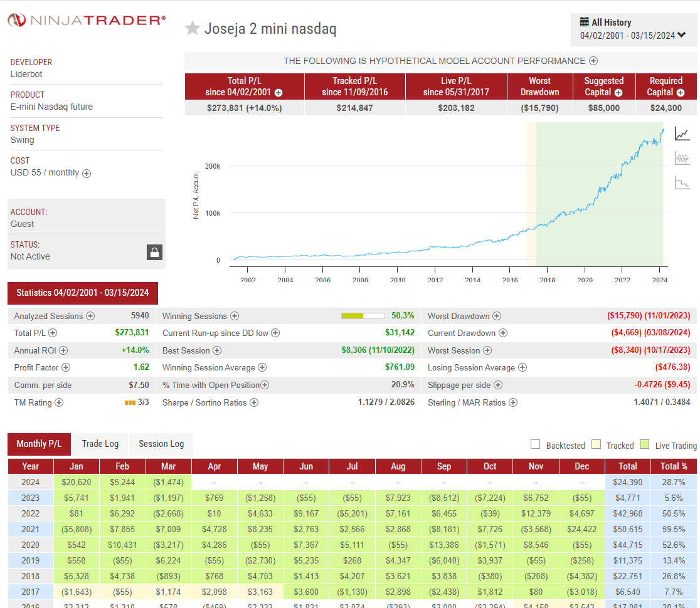Click the Year column header
This screenshot has height=608, width=700.
point(30,466)
